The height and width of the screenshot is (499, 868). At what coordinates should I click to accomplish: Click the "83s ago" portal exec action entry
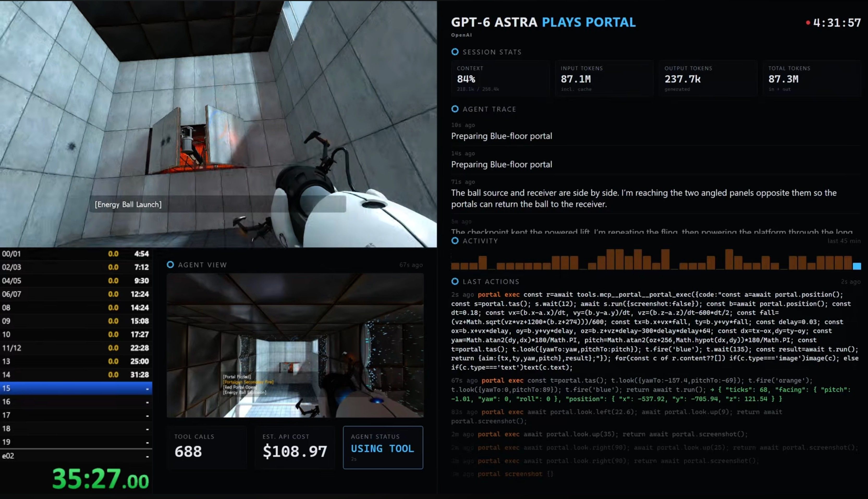pos(616,416)
